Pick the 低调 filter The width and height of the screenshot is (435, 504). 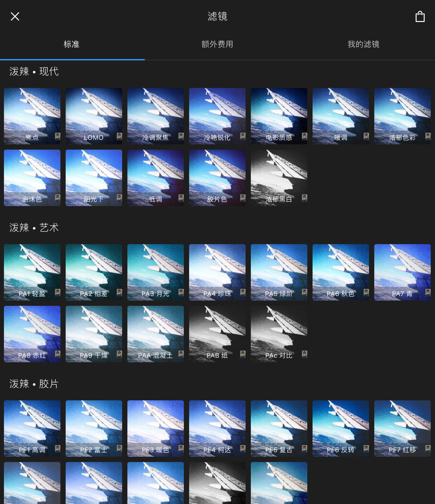tap(156, 178)
